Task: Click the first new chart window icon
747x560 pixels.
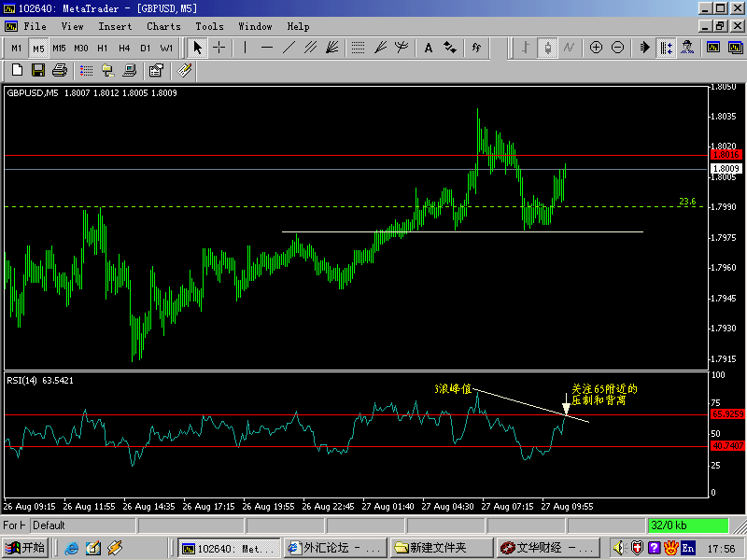Action: (x=713, y=48)
